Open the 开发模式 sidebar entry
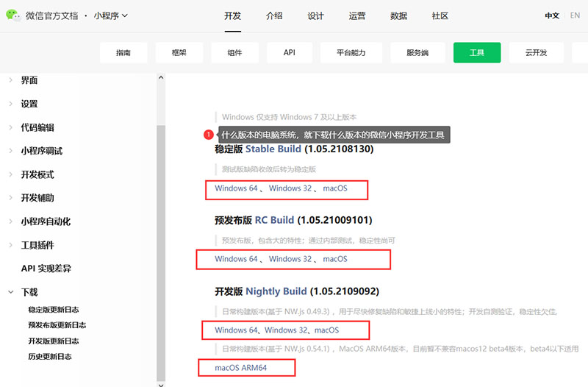 (37, 174)
